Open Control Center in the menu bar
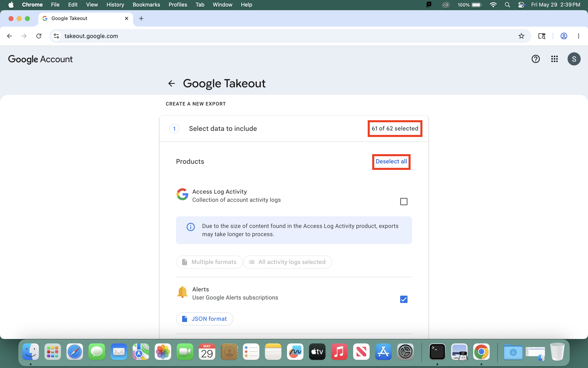The image size is (588, 368). (521, 5)
